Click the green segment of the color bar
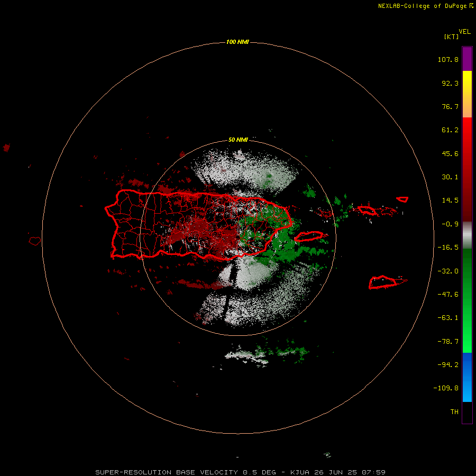The width and height of the screenshot is (476, 476). (x=467, y=300)
